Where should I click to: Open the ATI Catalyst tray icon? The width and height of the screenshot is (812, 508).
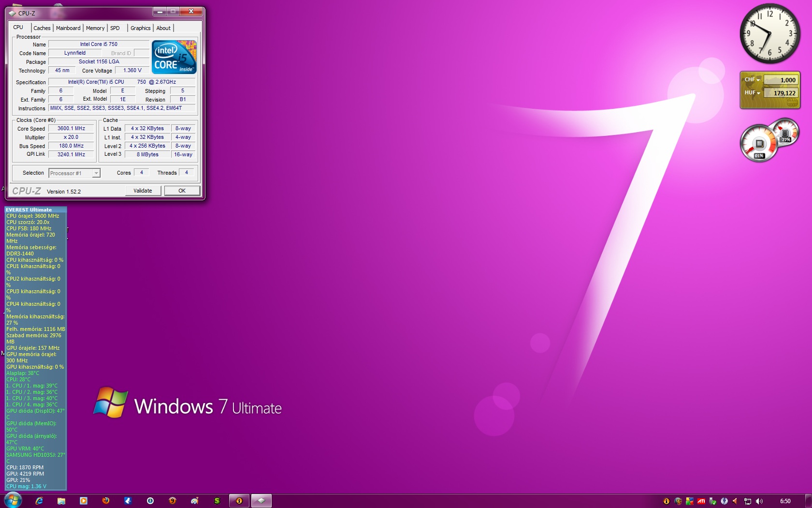tap(701, 501)
